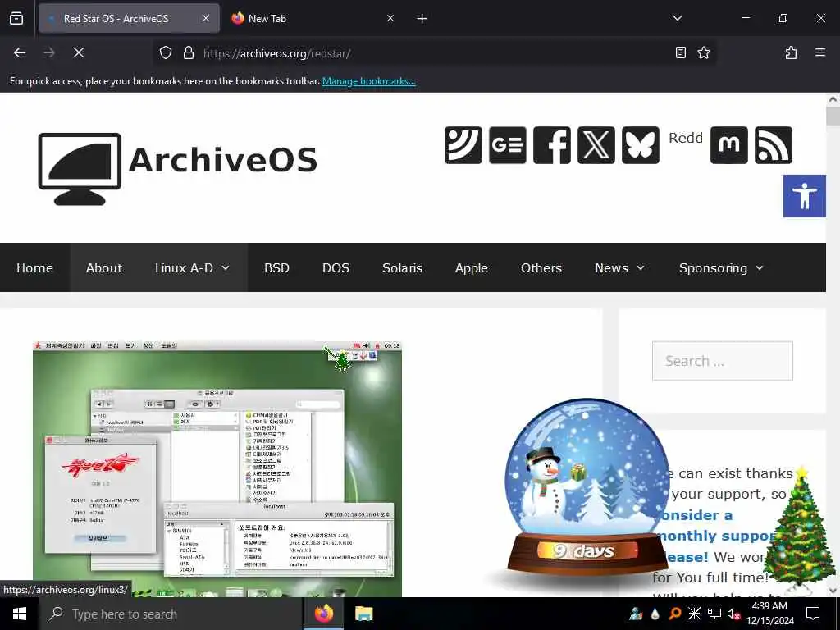Open a new tab with plus button
The image size is (840, 630).
point(422,19)
